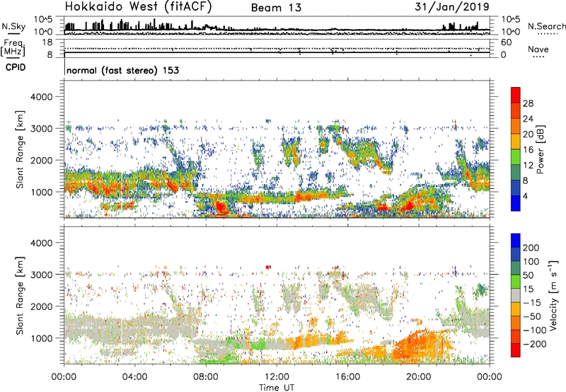Click the date "31/Jan/2019" in the header

click(x=452, y=6)
